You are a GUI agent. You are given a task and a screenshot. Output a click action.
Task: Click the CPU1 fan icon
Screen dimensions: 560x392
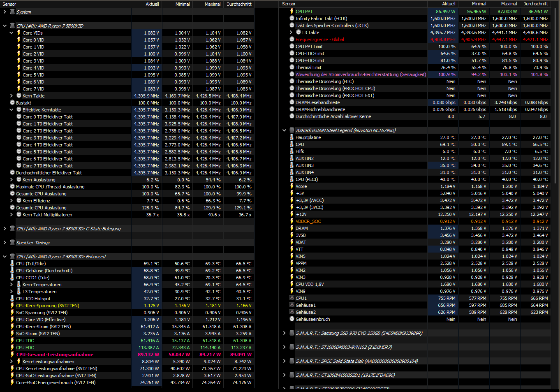point(292,298)
